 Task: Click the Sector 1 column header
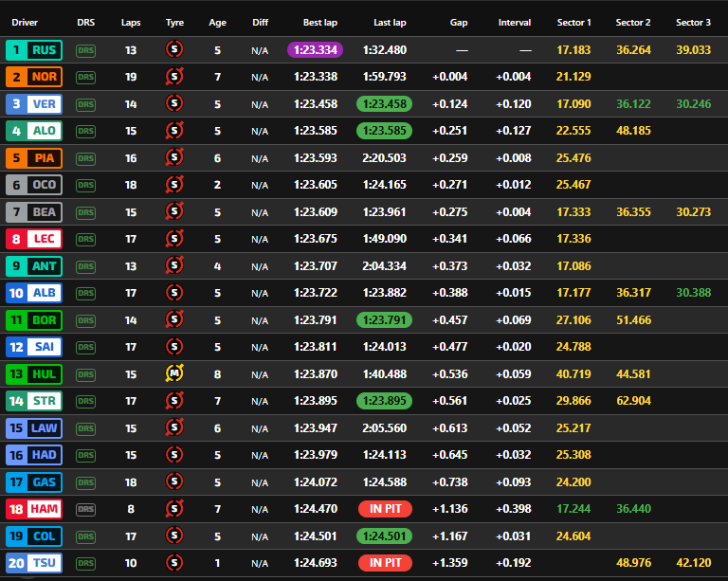click(x=573, y=22)
